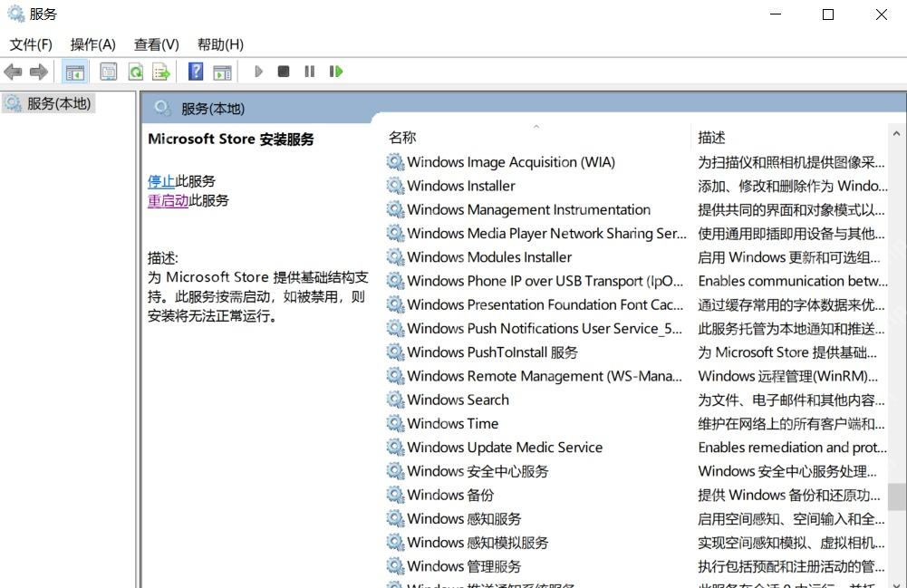907x588 pixels.
Task: Select Windows Remote Management (WS-Management) name
Action: (545, 376)
